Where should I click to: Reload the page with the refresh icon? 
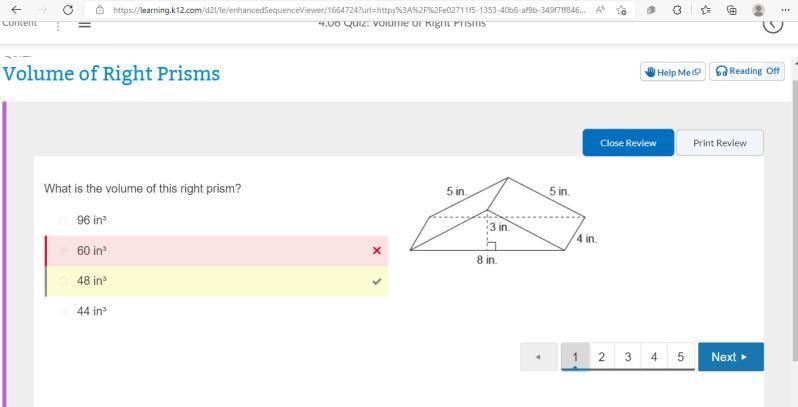click(68, 10)
